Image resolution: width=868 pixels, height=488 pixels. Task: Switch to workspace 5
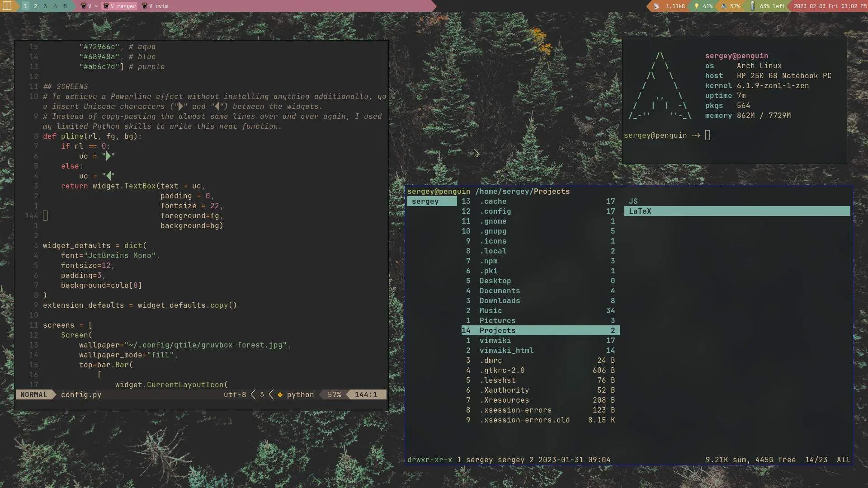65,6
